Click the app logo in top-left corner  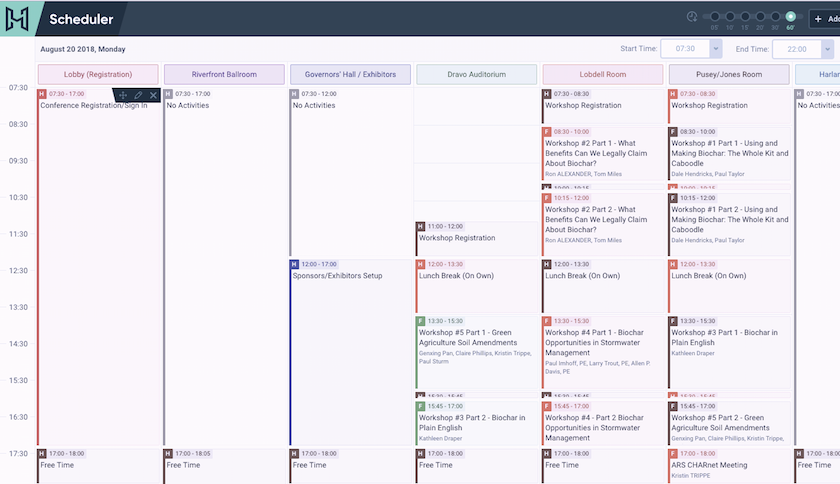point(17,18)
